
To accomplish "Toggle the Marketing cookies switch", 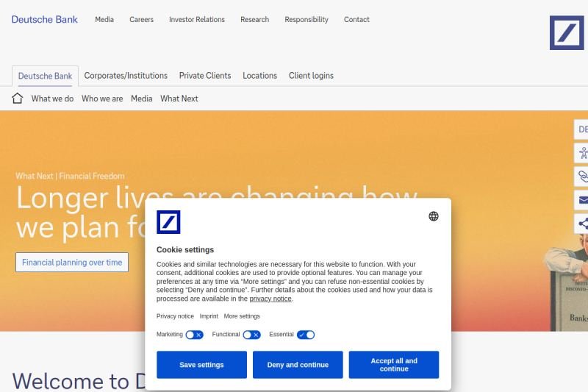I will (x=194, y=335).
